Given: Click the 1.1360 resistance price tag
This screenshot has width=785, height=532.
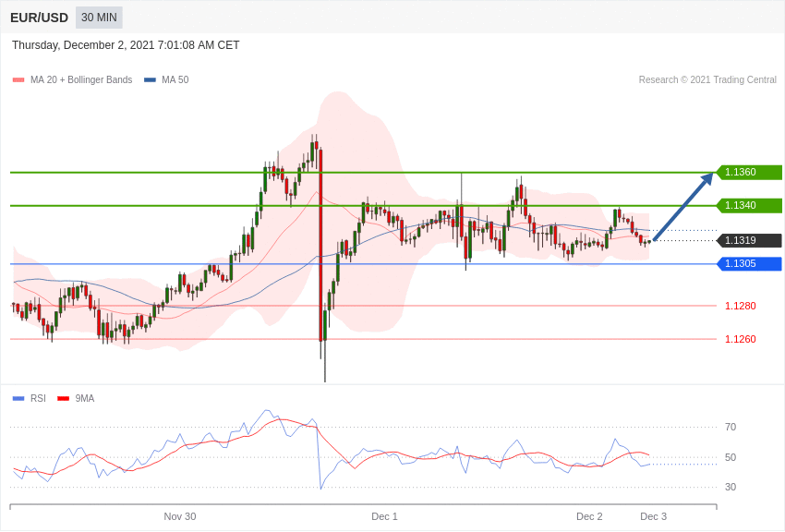Looking at the screenshot, I should [x=750, y=172].
